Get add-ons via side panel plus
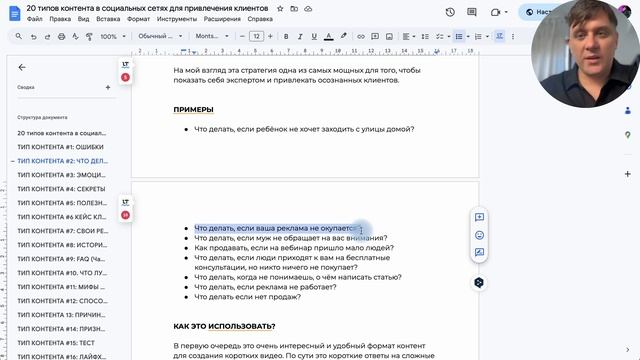The height and width of the screenshot is (360, 640). point(628,174)
